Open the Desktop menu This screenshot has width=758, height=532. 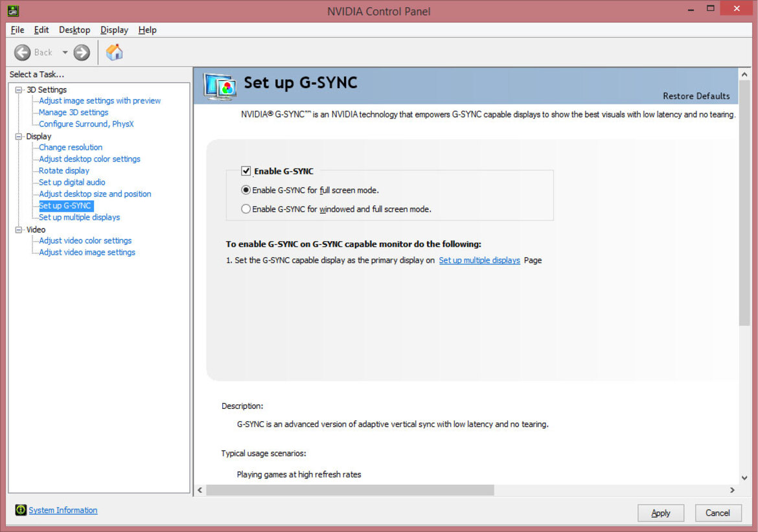[75, 30]
